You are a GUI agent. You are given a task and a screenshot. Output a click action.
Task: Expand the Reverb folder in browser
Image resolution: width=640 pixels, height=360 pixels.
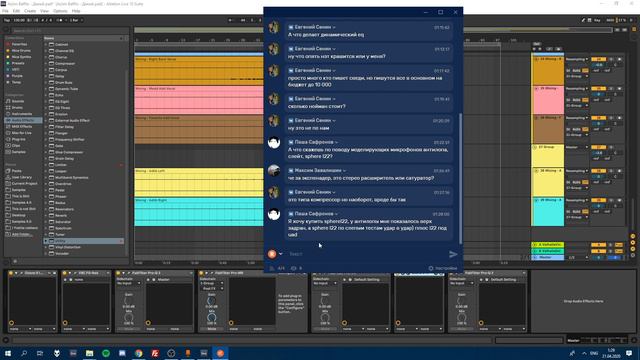pos(46,215)
